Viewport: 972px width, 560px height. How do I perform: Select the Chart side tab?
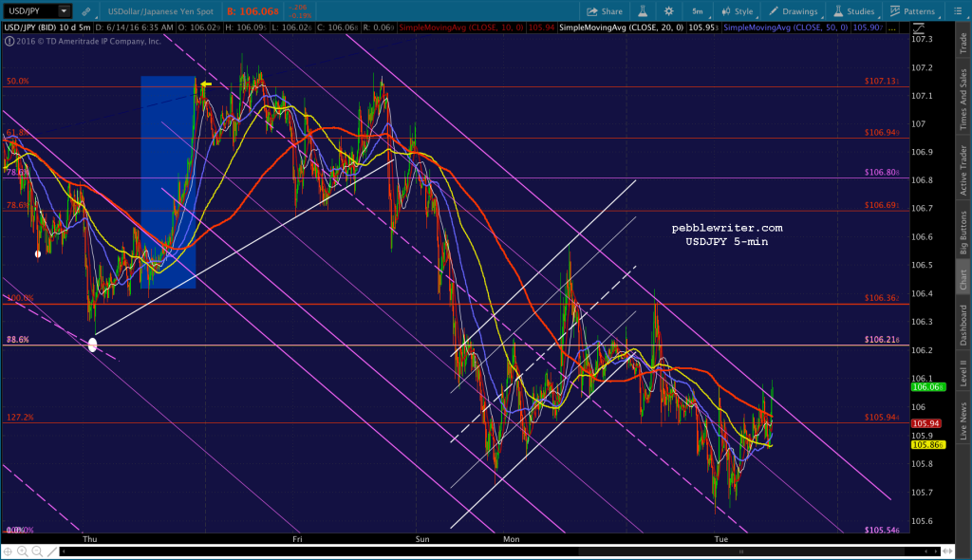pyautogui.click(x=963, y=279)
